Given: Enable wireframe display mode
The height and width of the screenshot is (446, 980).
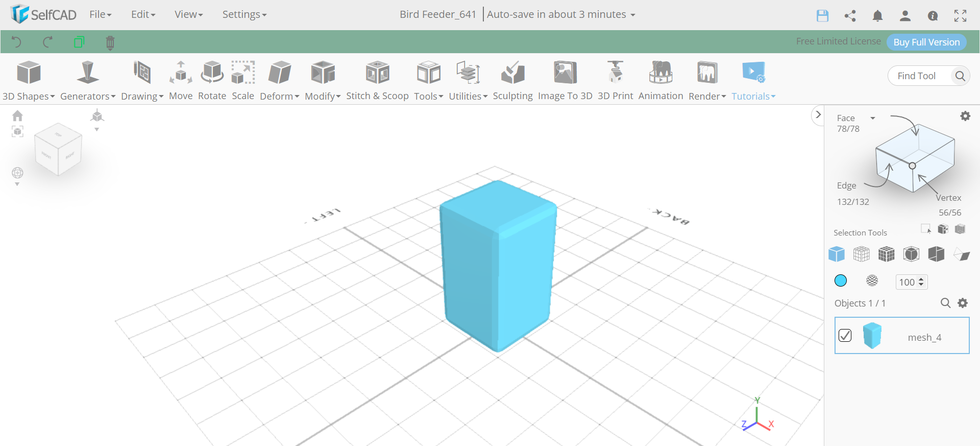Looking at the screenshot, I should click(862, 254).
